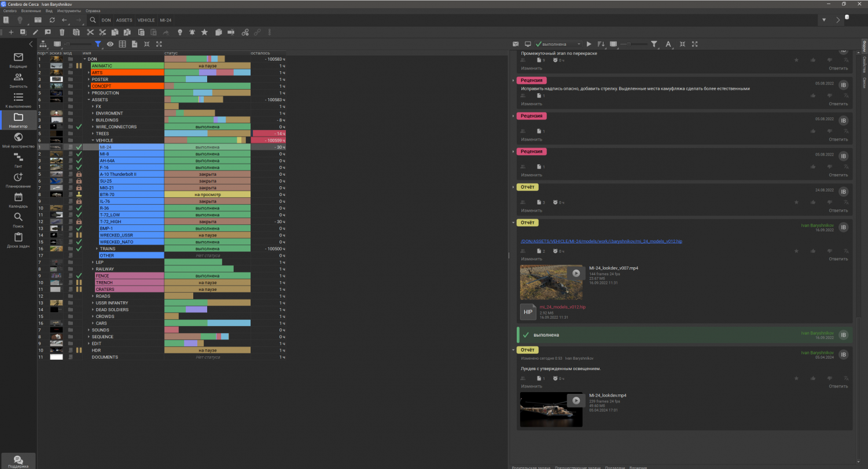
Task: Click the trash delete icon in toolbar
Action: [62, 32]
